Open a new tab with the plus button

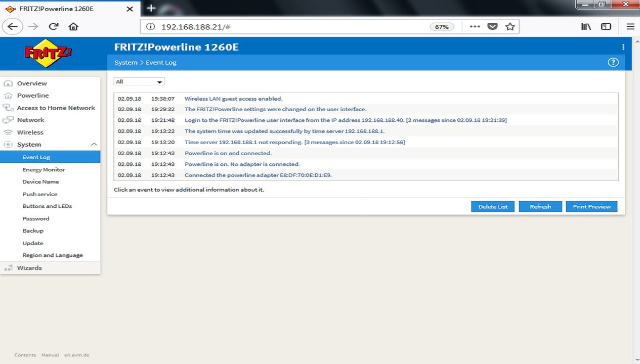(x=151, y=8)
